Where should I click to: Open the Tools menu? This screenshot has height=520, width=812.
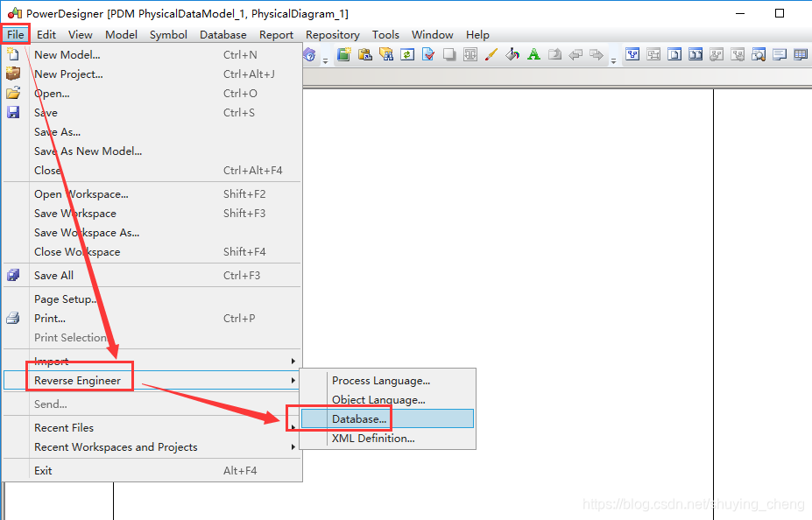(x=385, y=35)
